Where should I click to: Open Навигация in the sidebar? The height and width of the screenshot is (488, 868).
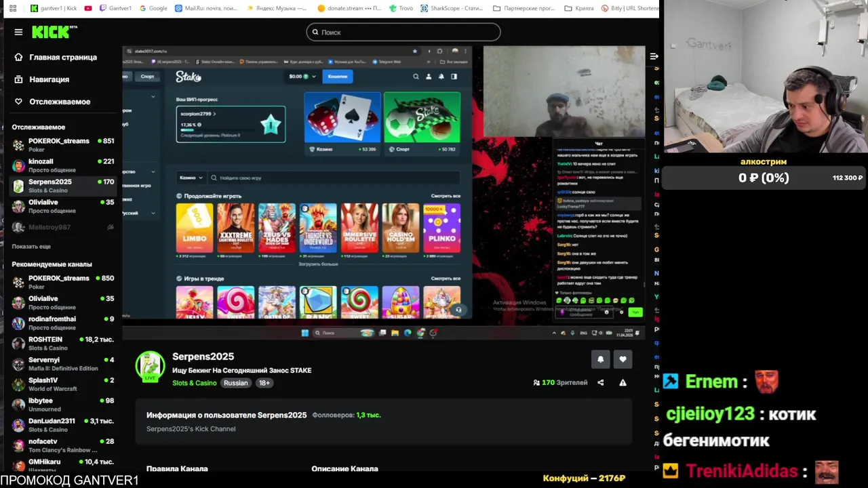coord(42,79)
